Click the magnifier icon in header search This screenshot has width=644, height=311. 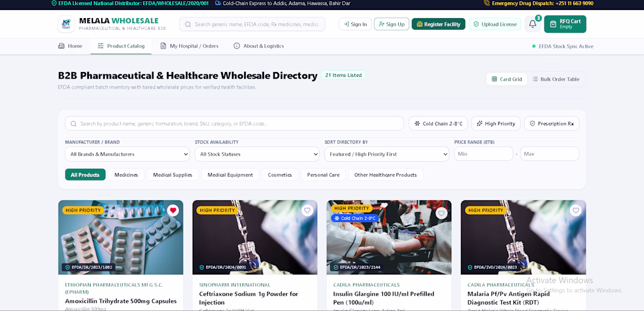[x=188, y=24]
